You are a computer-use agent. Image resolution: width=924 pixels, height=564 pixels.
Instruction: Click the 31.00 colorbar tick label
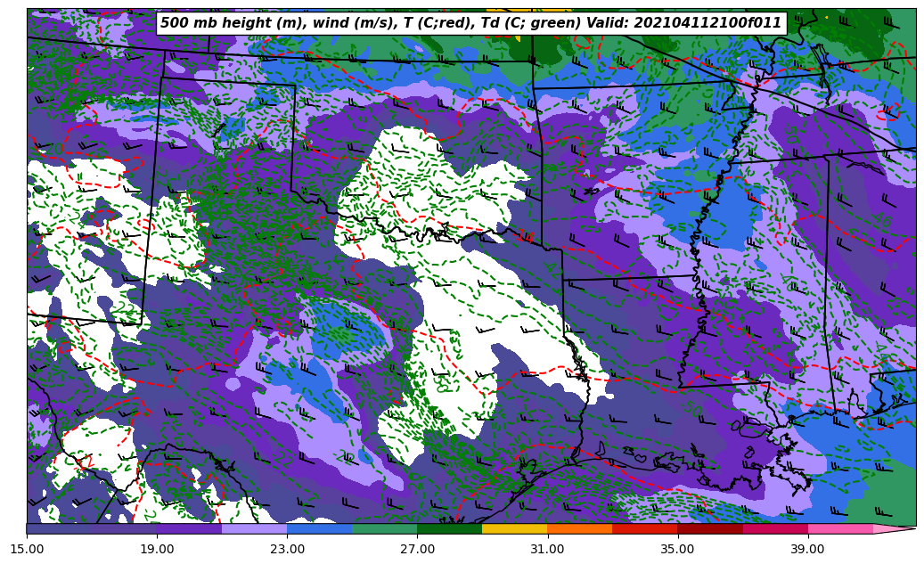(x=547, y=550)
